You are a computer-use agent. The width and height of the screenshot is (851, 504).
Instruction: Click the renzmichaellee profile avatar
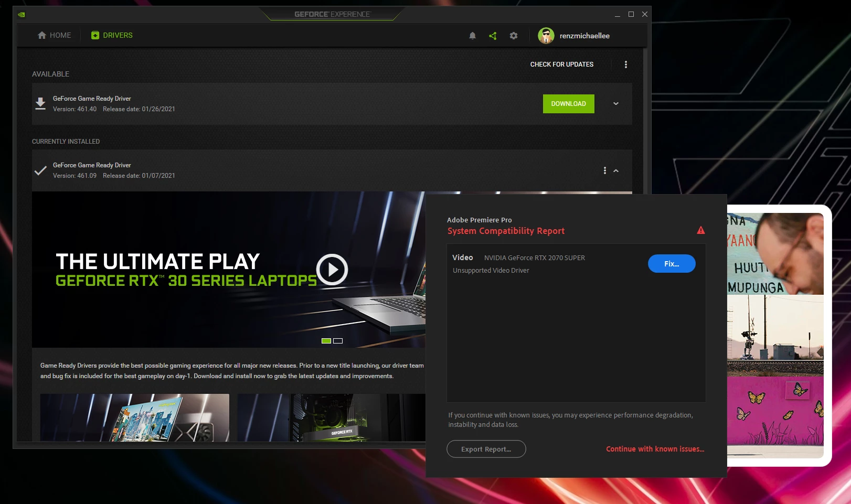coord(546,36)
